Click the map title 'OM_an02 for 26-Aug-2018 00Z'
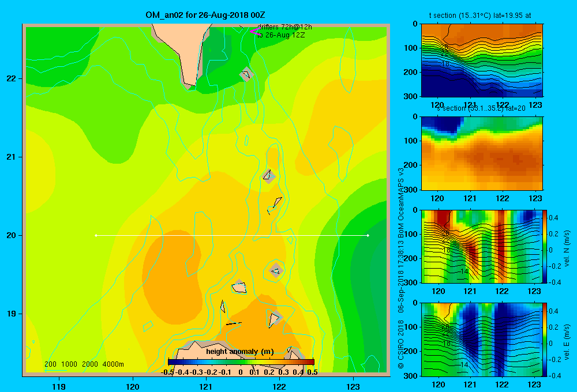The image size is (577, 392). [205, 15]
